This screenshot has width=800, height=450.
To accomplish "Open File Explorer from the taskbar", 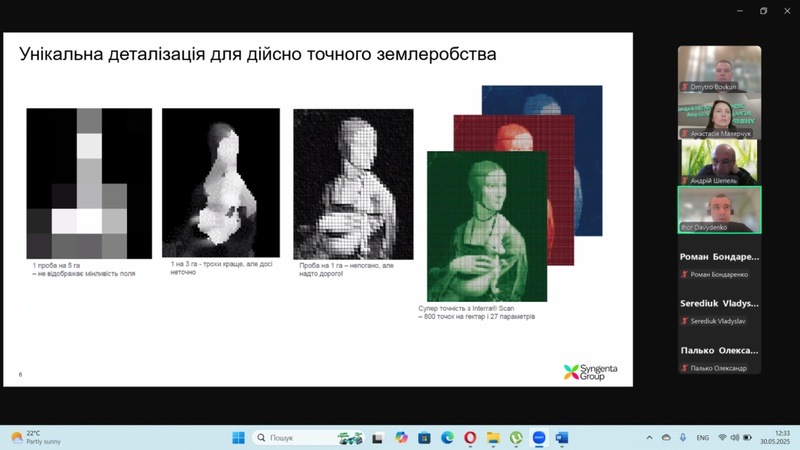I will (x=493, y=438).
